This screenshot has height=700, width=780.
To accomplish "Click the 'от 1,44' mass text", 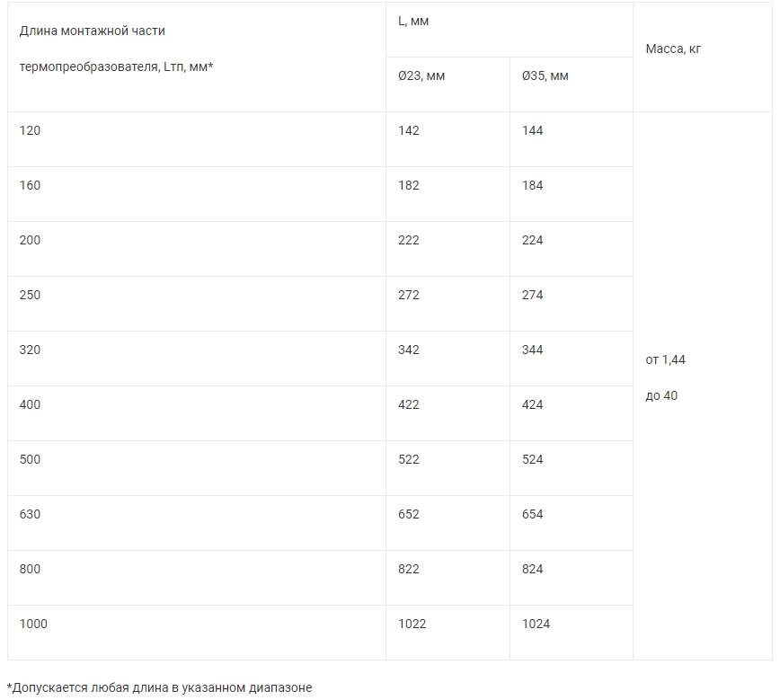I will click(666, 359).
